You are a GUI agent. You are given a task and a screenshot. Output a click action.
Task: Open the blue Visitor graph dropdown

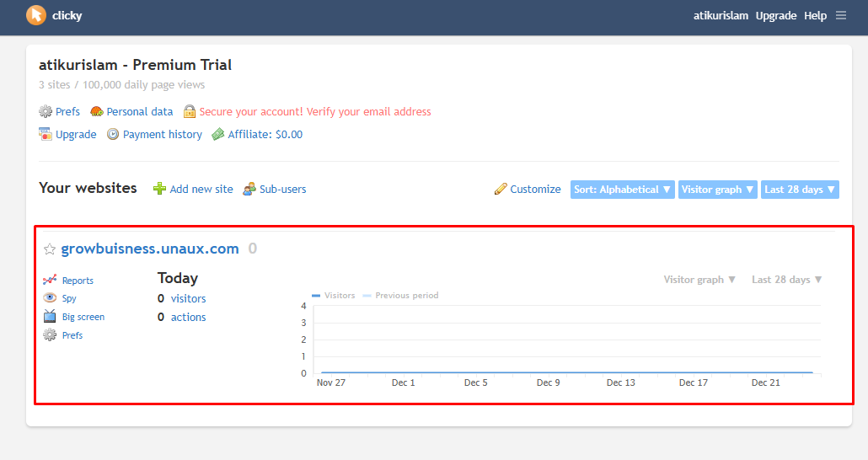coord(717,190)
